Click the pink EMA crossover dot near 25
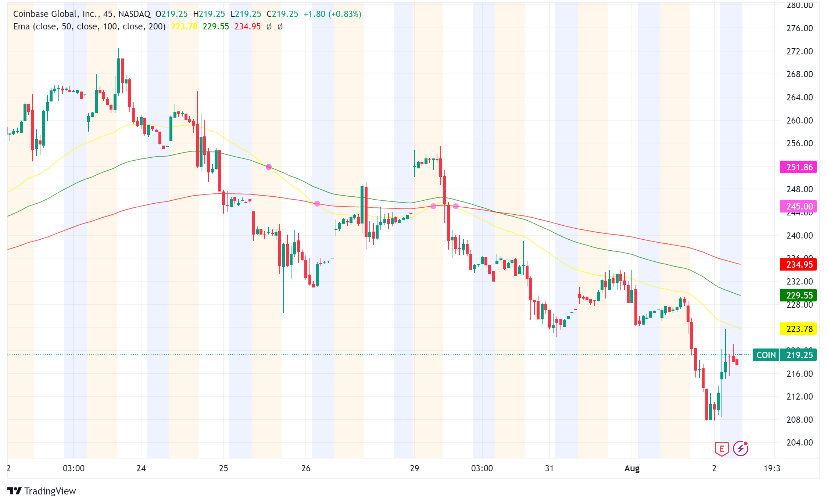Image resolution: width=827 pixels, height=504 pixels. tap(269, 167)
